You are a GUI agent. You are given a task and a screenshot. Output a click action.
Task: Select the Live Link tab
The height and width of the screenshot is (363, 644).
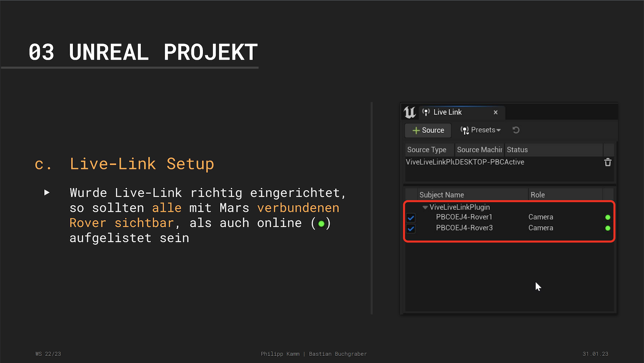pyautogui.click(x=447, y=113)
